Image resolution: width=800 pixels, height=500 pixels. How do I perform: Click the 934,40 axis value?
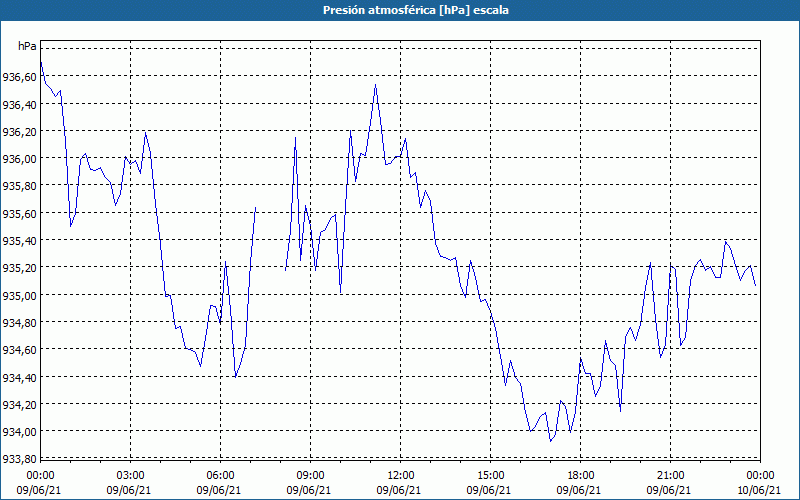coord(19,378)
